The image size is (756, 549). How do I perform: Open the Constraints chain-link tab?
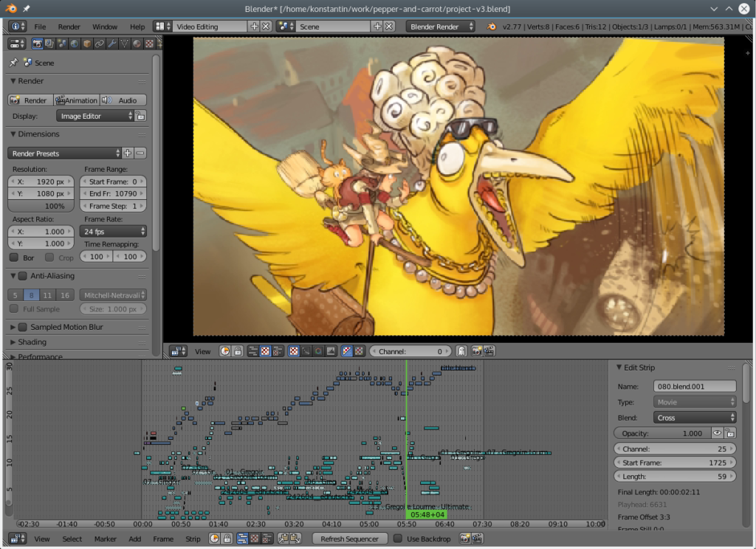pos(100,44)
